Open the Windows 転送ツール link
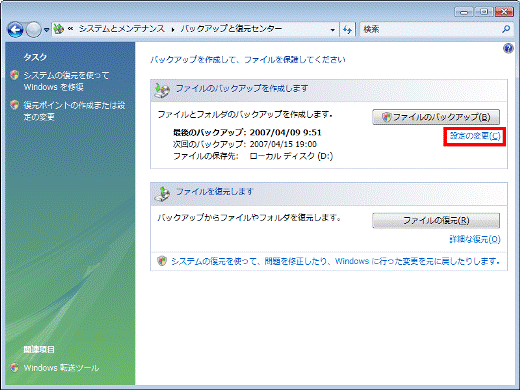The image size is (520, 390). point(61,368)
